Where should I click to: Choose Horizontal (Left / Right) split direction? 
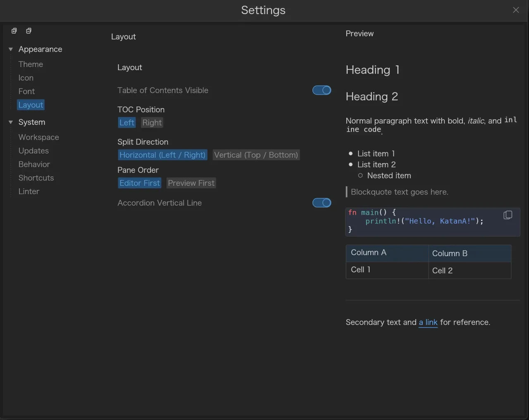click(x=162, y=155)
